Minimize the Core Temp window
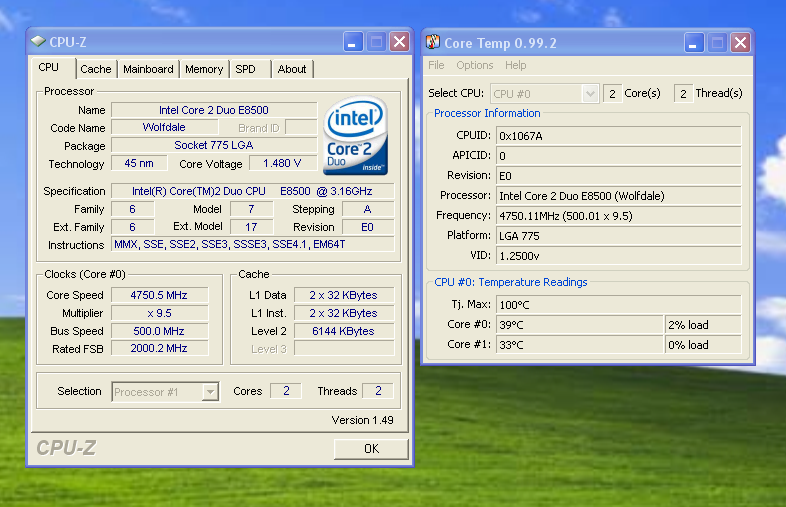786x507 pixels. tap(694, 43)
